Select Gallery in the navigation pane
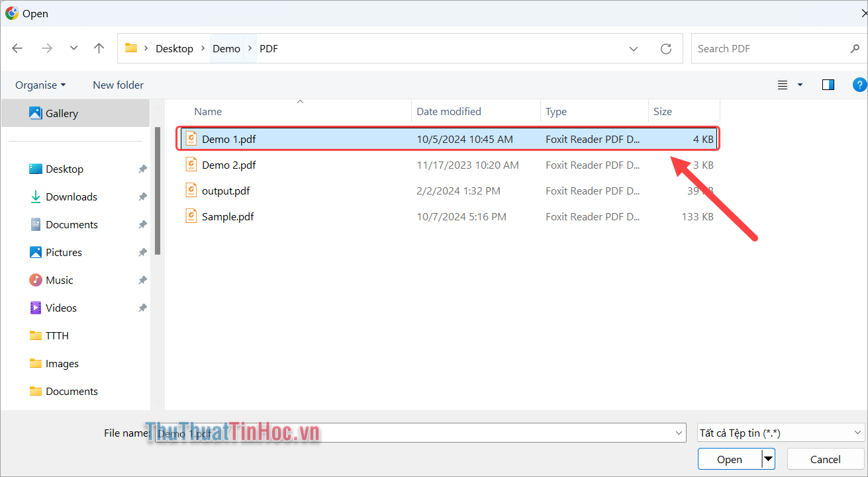 pyautogui.click(x=75, y=114)
